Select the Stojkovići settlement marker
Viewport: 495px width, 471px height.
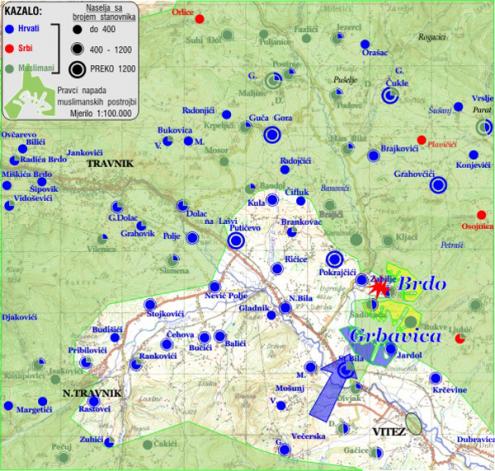tap(150, 304)
